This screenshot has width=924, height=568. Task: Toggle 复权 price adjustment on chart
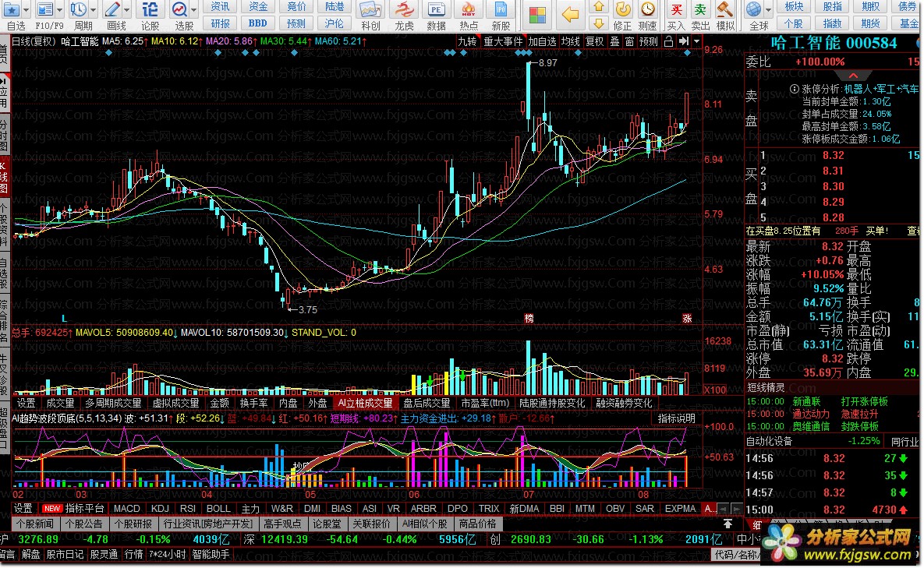595,41
